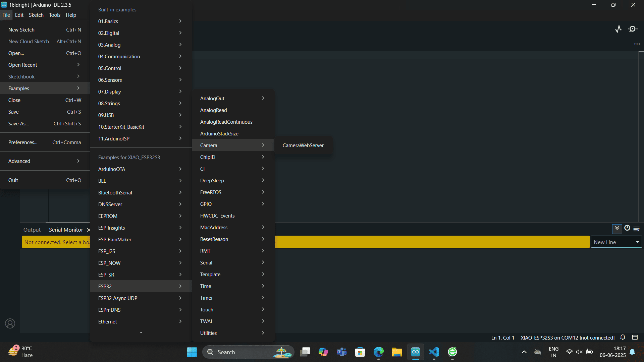Open Microsoft Store from taskbar
The width and height of the screenshot is (644, 362).
tap(360, 352)
